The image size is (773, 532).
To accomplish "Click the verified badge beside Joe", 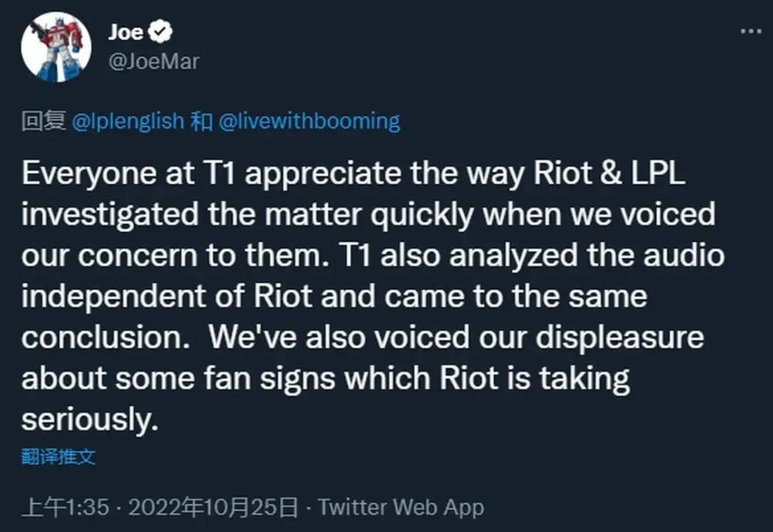I will click(161, 32).
